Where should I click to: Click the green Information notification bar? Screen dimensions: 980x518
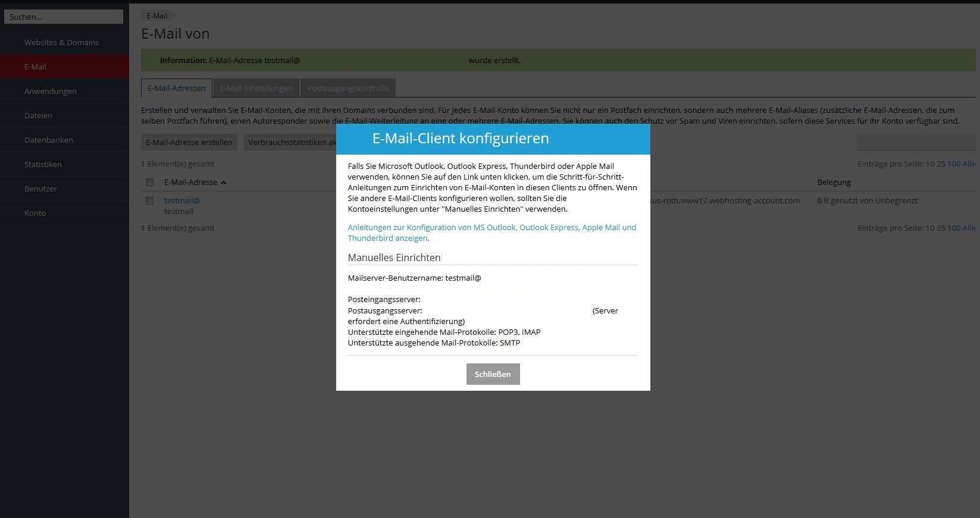tap(558, 60)
